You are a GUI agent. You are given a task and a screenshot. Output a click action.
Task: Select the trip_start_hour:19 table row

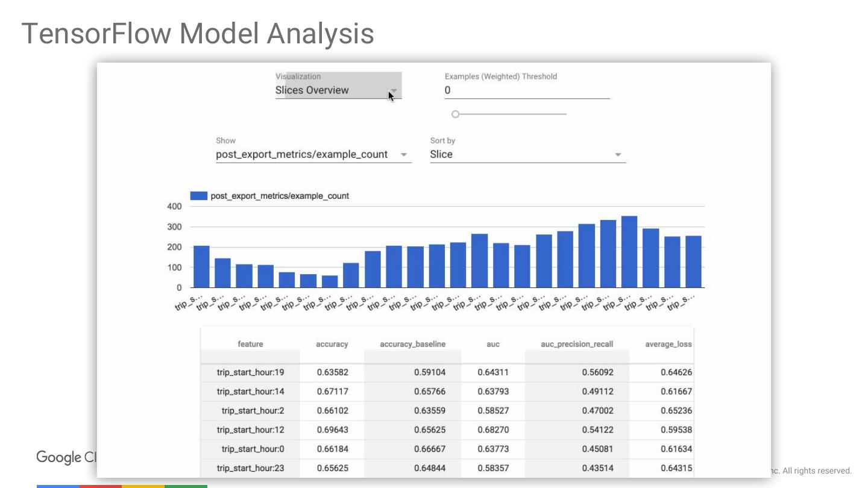coord(250,372)
